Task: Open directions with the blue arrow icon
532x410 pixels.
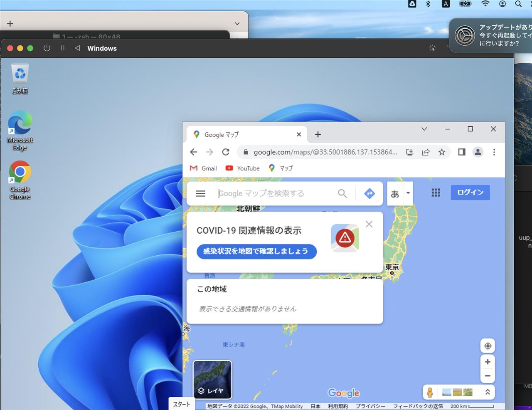Action: (369, 193)
